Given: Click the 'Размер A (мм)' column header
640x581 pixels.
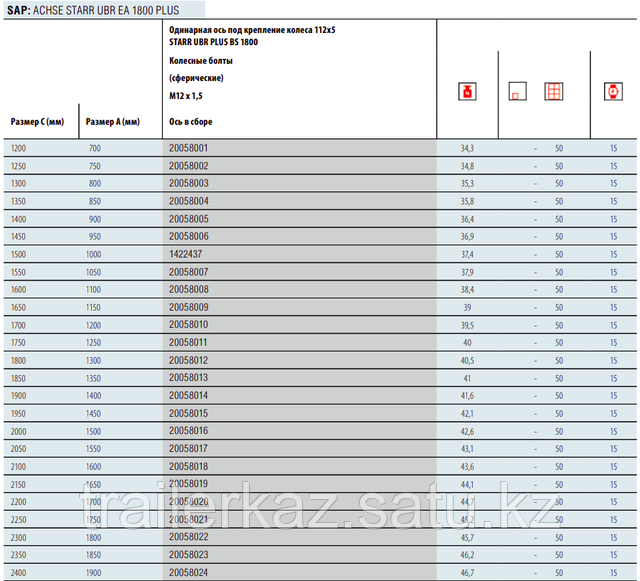Looking at the screenshot, I should point(113,122).
